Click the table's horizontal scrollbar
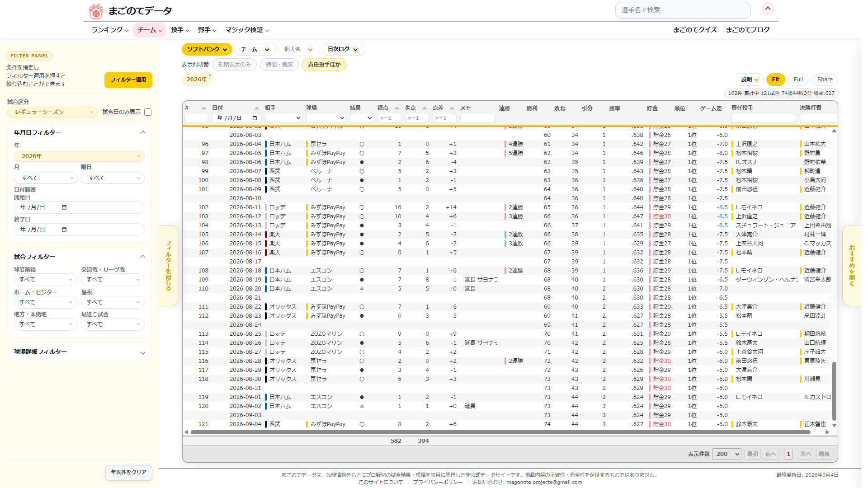The width and height of the screenshot is (868, 488). point(500,432)
